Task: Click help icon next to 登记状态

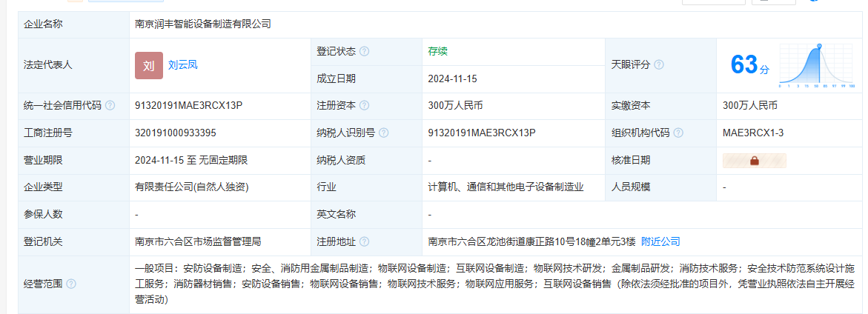Action: click(364, 51)
